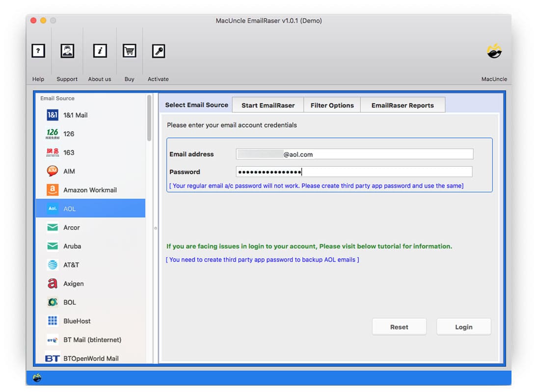The image size is (538, 392).
Task: Click the Password input field
Action: point(354,172)
